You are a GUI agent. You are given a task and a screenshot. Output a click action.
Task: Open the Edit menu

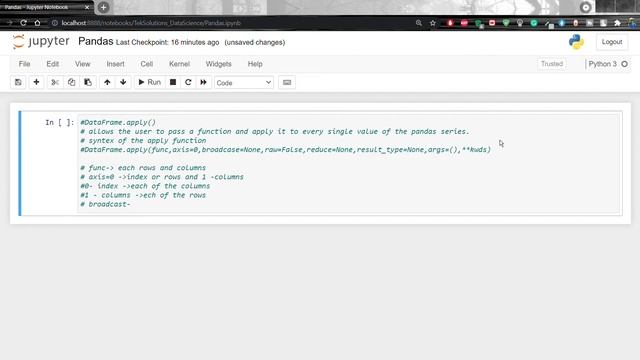[53, 64]
